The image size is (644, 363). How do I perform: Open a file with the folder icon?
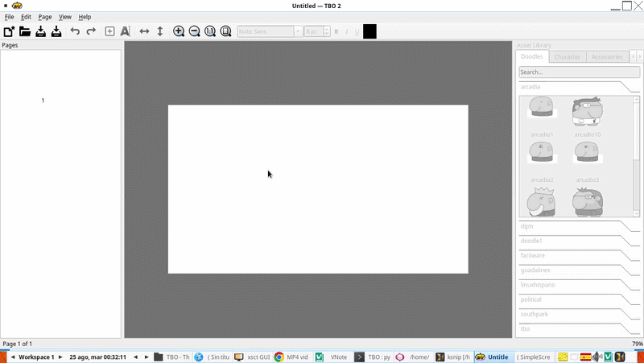tap(25, 31)
